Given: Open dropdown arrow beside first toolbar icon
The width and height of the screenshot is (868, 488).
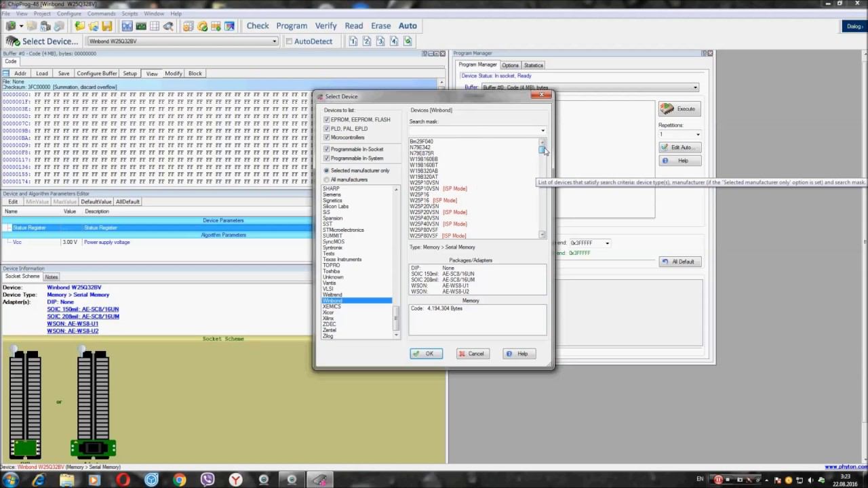Looking at the screenshot, I should [x=21, y=26].
